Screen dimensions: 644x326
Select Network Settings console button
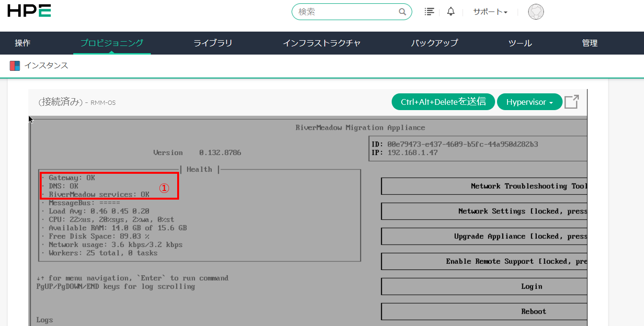(484, 211)
